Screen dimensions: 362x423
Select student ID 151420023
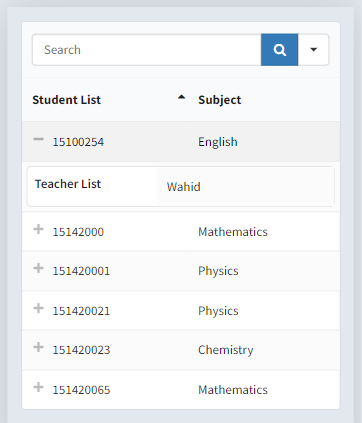pyautogui.click(x=81, y=350)
